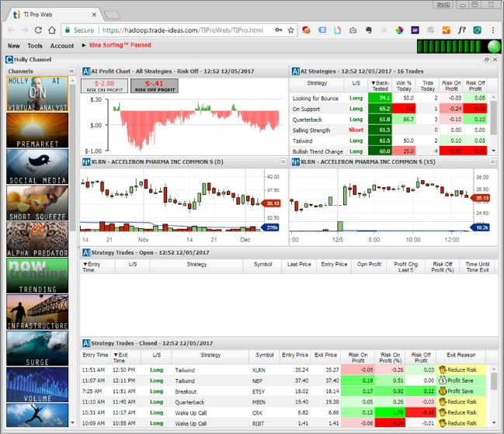Click the Holly Channel window icon

click(9, 60)
